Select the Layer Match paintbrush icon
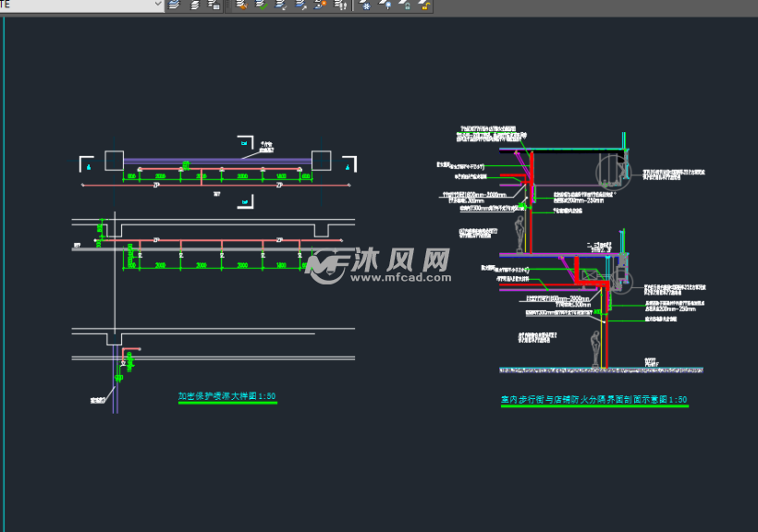 click(x=240, y=5)
